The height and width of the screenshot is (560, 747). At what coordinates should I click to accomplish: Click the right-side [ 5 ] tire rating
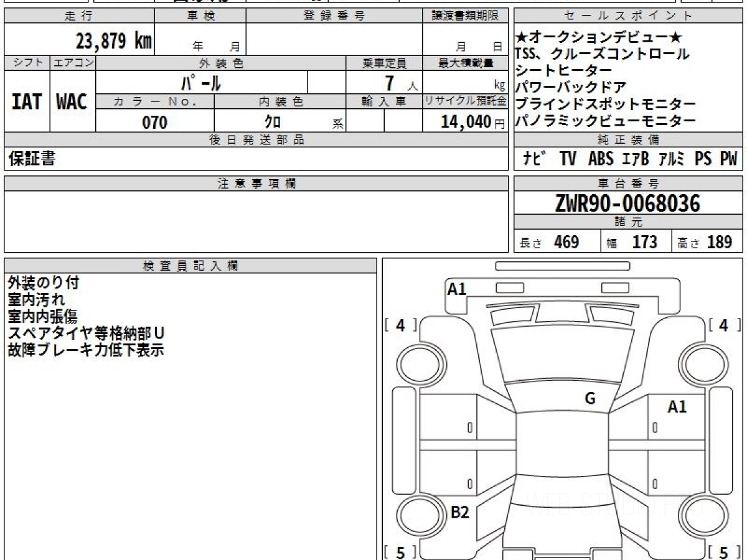[725, 552]
